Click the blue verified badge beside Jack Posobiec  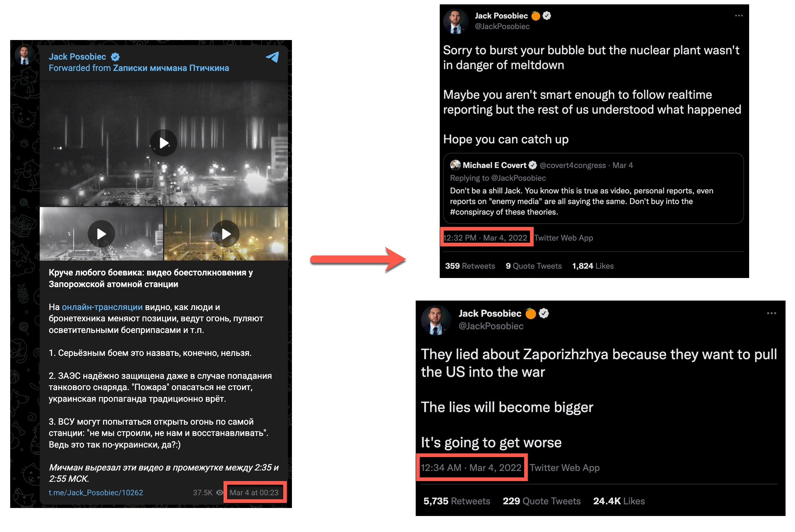(x=116, y=56)
